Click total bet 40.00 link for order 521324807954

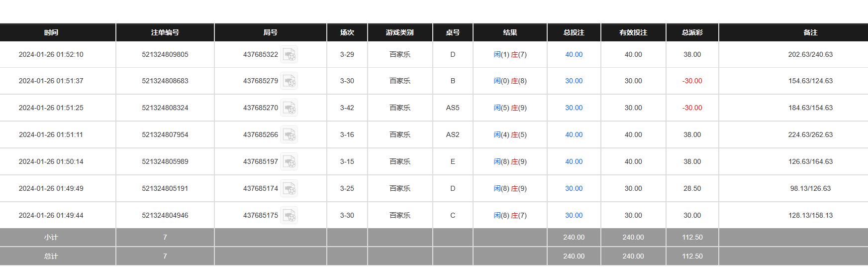click(x=574, y=135)
